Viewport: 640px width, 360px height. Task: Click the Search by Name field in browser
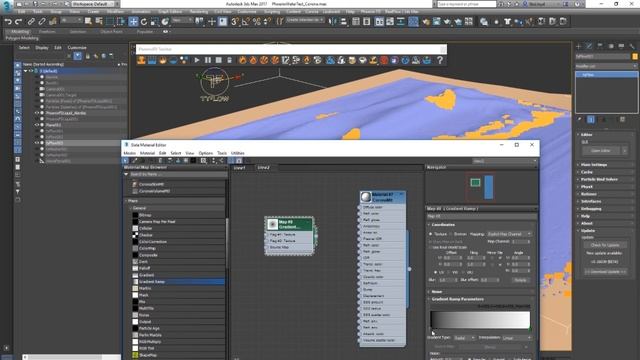[x=178, y=174]
